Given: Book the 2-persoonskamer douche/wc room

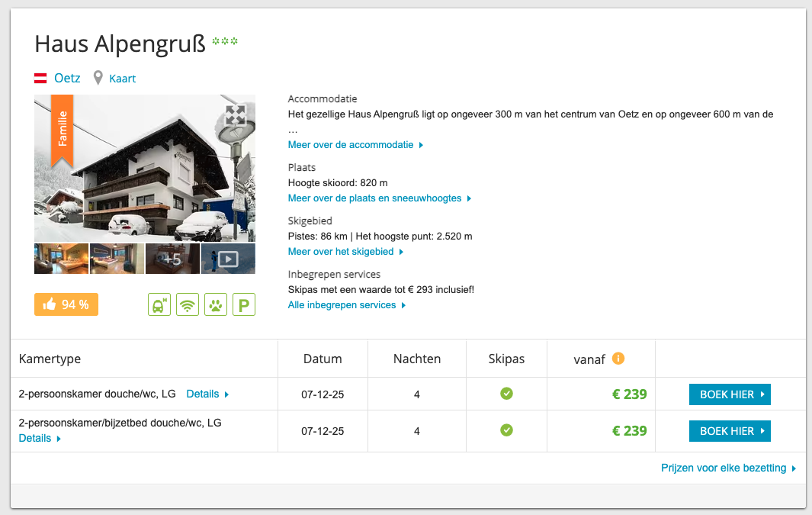Looking at the screenshot, I should (x=729, y=394).
